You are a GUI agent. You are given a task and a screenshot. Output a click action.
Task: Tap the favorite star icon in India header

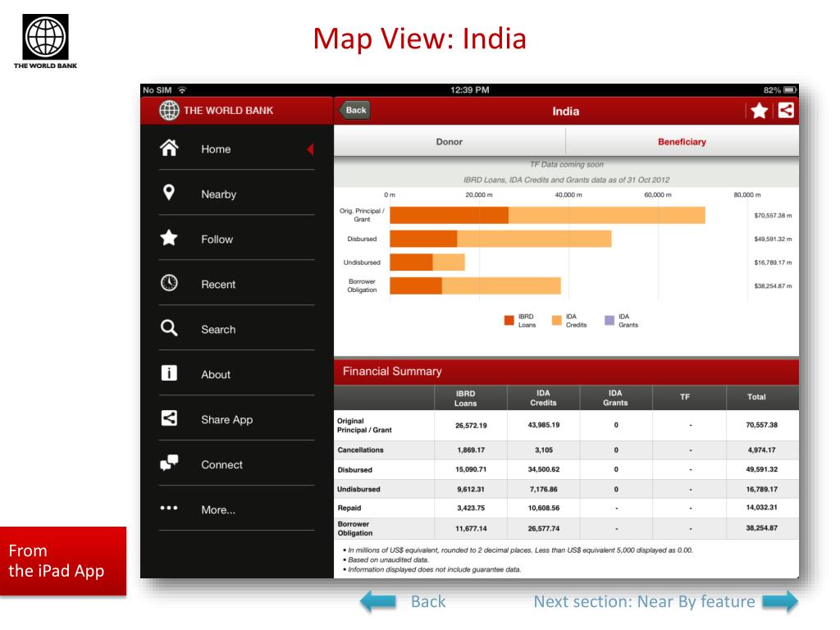point(759,111)
